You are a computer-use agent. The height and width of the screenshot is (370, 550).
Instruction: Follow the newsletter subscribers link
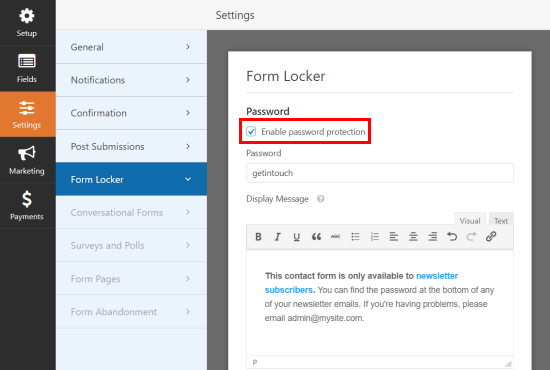(361, 283)
